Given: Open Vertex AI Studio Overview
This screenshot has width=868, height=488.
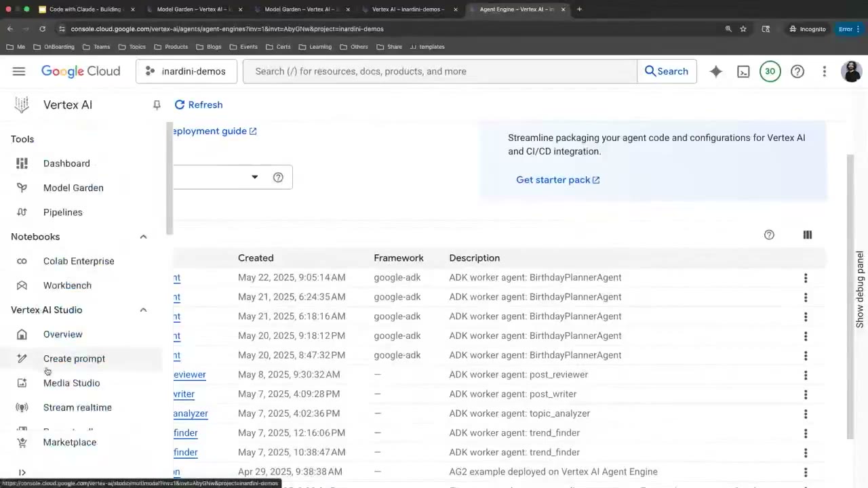Looking at the screenshot, I should pos(62,334).
